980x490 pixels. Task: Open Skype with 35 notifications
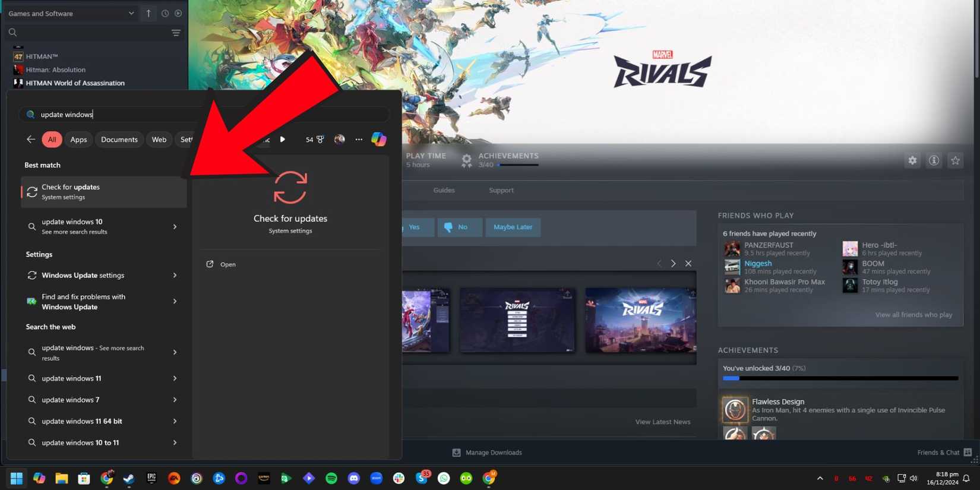pos(422,478)
